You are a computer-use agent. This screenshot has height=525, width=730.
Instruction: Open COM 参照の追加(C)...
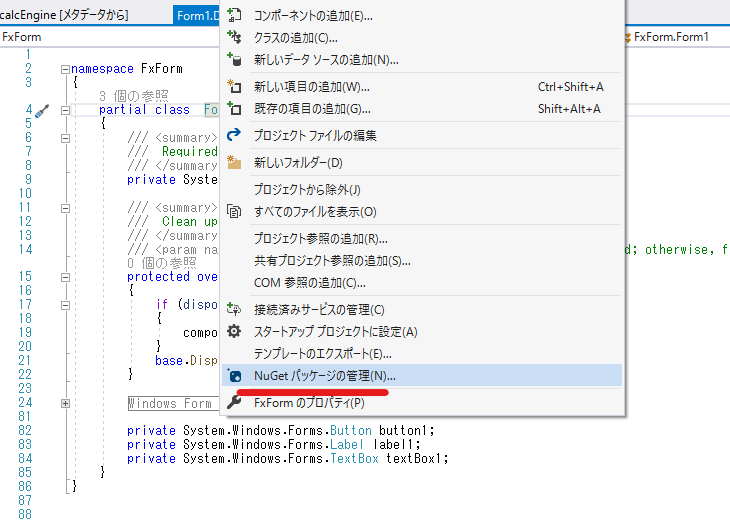[422, 283]
